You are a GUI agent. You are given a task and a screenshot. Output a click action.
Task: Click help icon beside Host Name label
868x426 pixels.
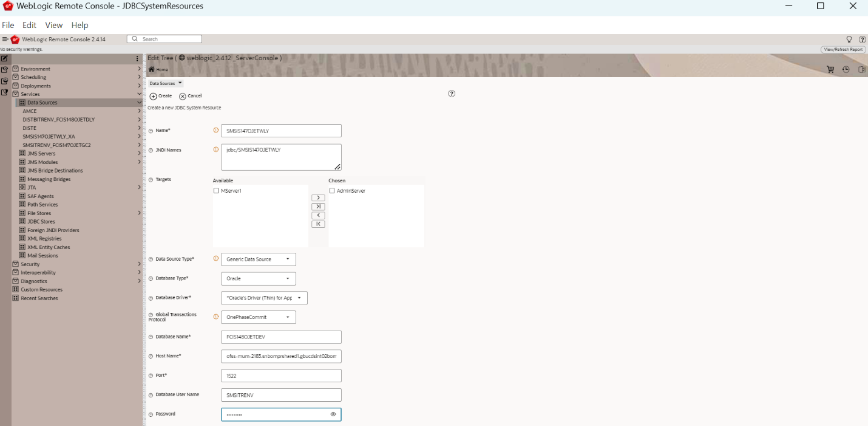pos(151,356)
